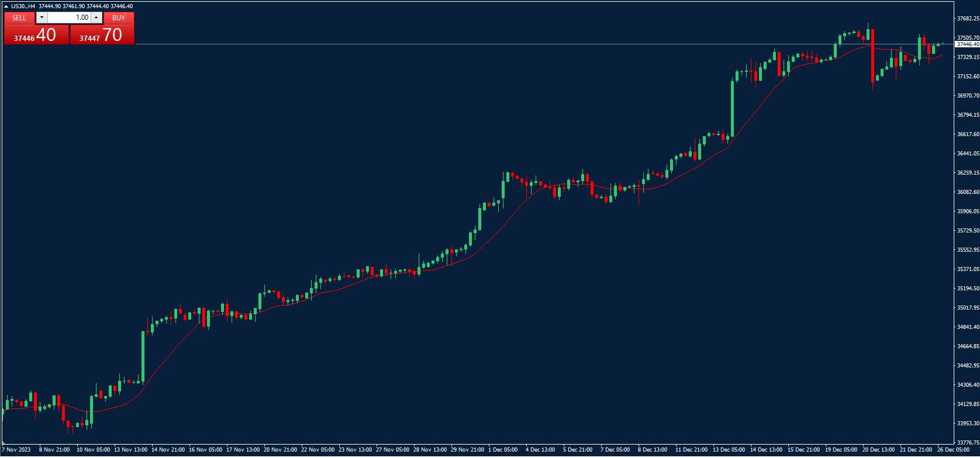Click the tall green candle on 13 Dec
980x458 pixels.
click(732, 108)
